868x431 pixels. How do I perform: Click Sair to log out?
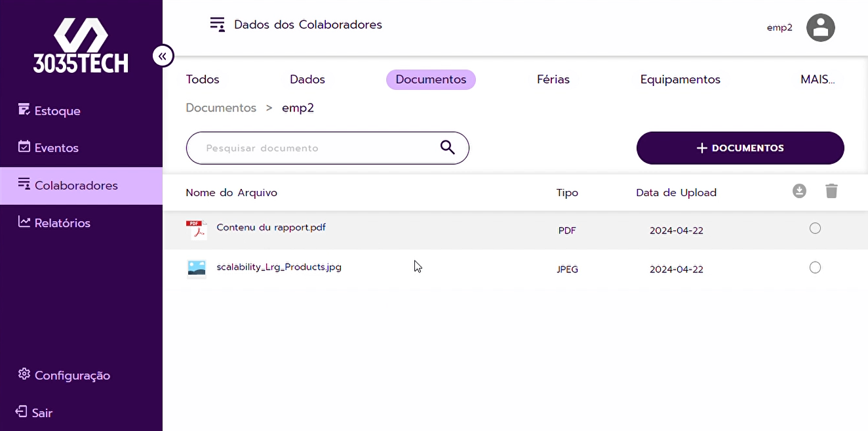pos(35,413)
